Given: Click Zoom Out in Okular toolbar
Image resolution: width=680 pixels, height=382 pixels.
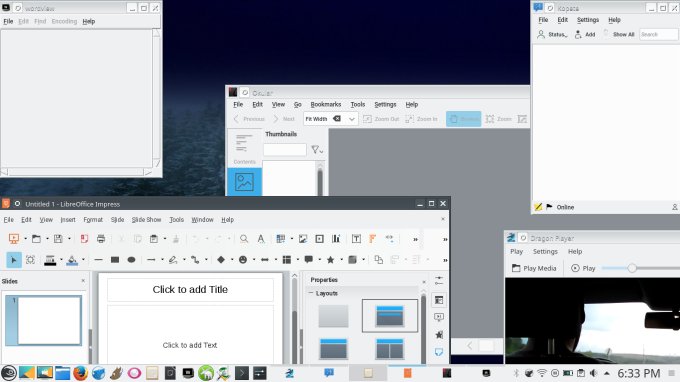Looking at the screenshot, I should tap(381, 119).
